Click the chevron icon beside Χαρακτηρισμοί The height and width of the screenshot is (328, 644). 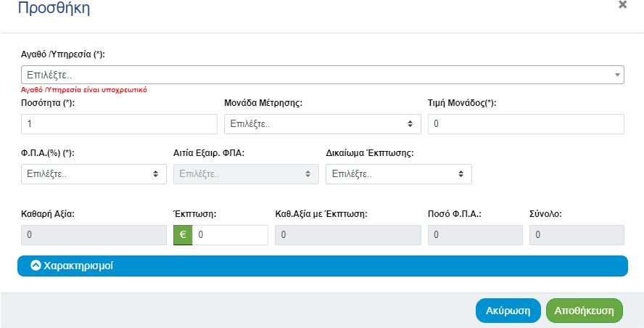[36, 266]
